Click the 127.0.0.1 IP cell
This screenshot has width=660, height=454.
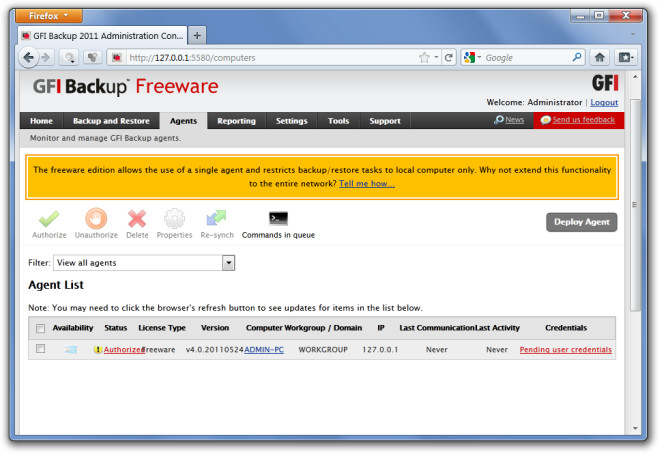[x=380, y=350]
